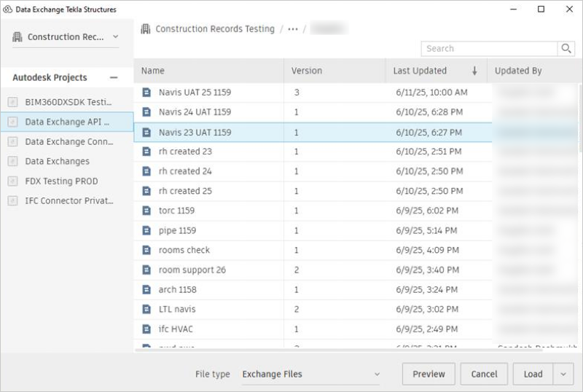
Task: Select the rh created 25 file name
Action: pos(185,191)
